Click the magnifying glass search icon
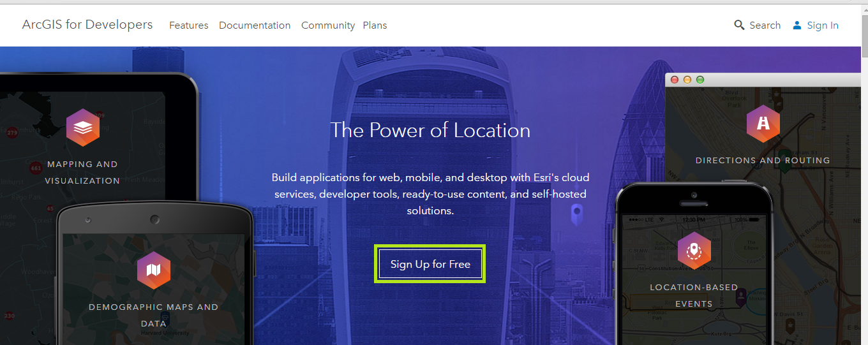 pyautogui.click(x=739, y=26)
